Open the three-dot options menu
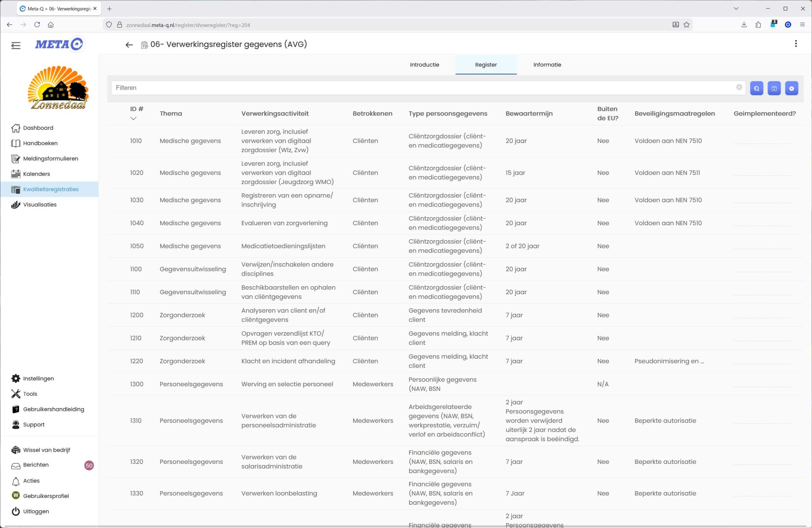Image resolution: width=812 pixels, height=528 pixels. click(796, 44)
